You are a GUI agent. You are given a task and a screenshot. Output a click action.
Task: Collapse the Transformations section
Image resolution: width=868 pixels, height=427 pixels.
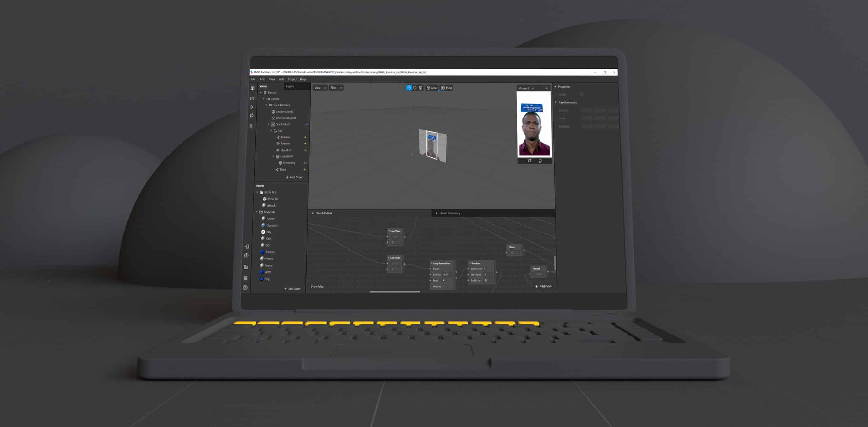click(556, 102)
